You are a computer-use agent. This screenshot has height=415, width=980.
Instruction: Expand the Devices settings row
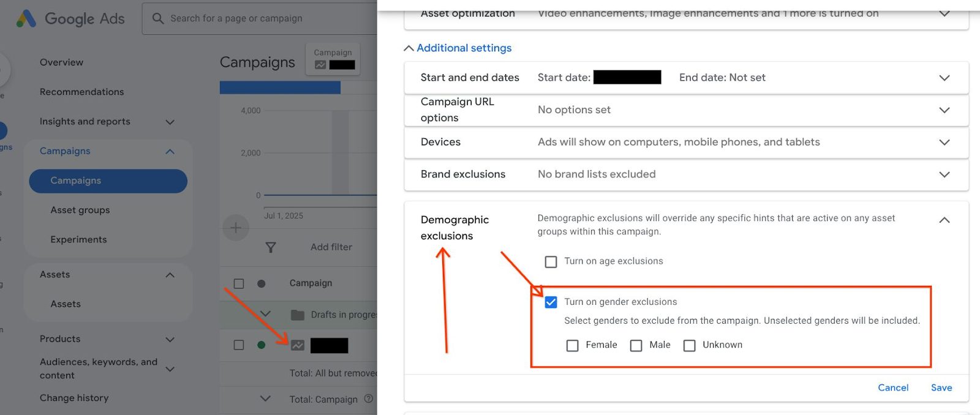pyautogui.click(x=944, y=143)
